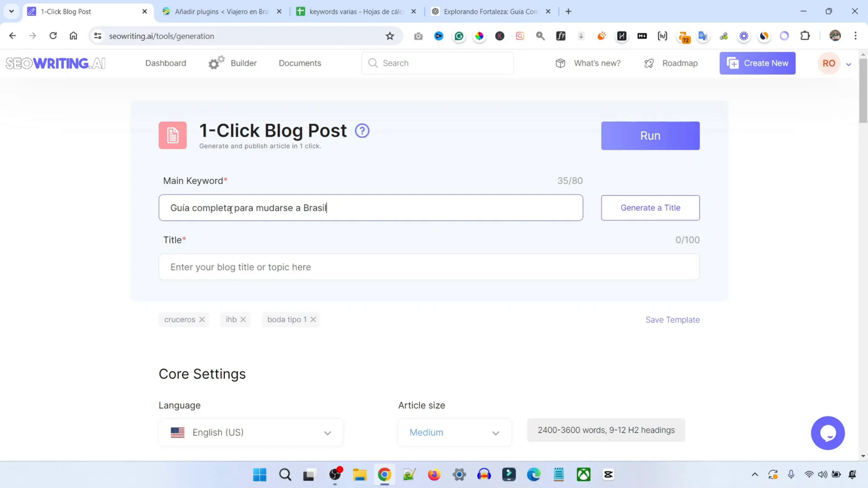
Task: Open Audacity from the taskbar
Action: click(484, 474)
